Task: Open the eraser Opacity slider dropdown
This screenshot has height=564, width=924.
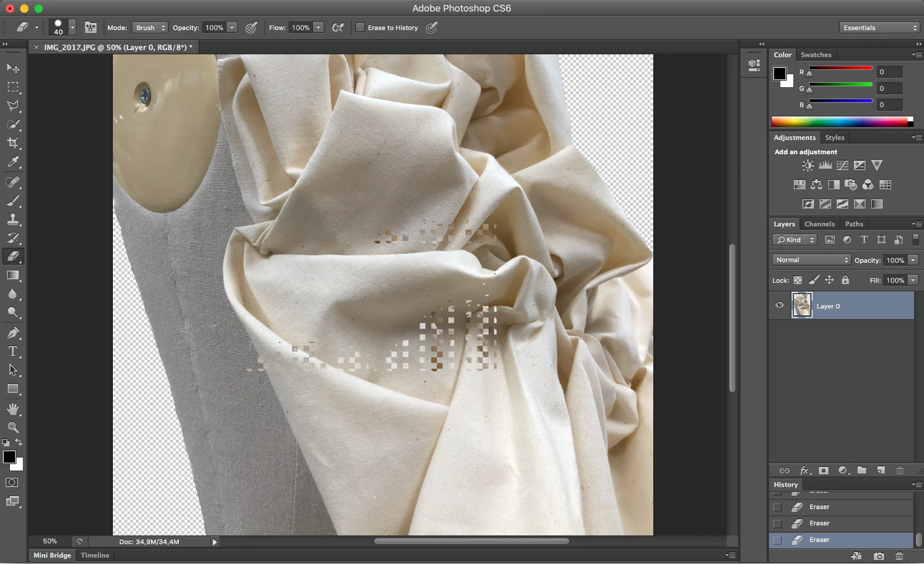Action: (x=232, y=28)
